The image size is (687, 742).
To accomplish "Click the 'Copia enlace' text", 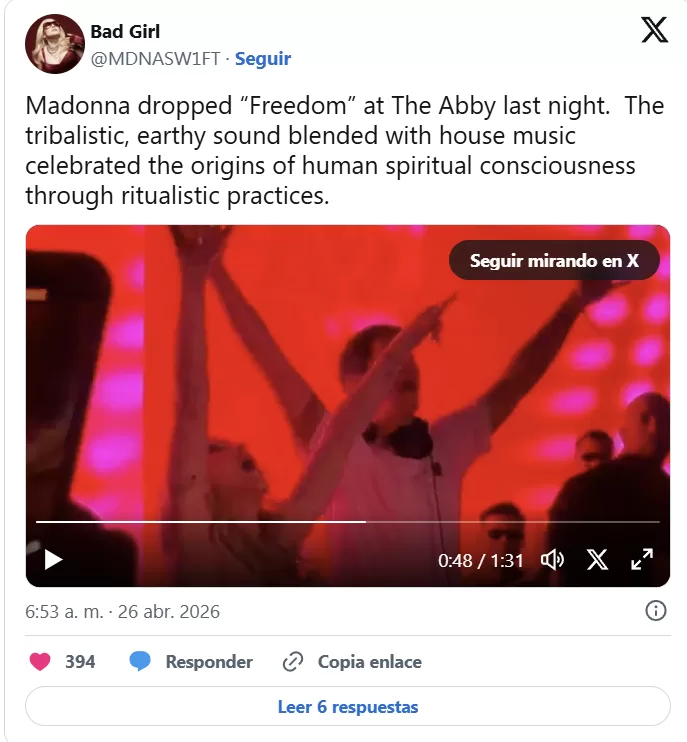I will (370, 662).
